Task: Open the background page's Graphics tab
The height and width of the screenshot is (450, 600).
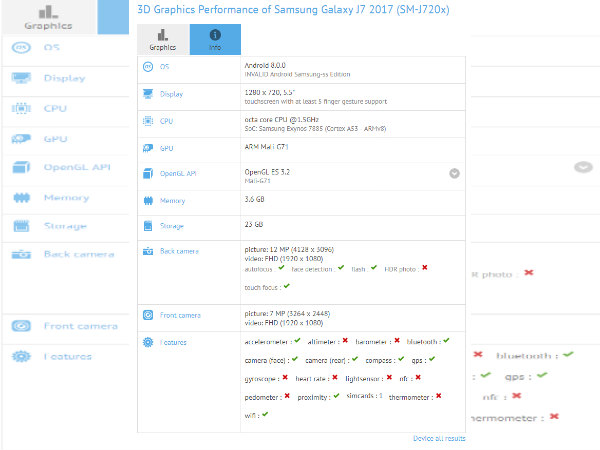Action: 48,17
